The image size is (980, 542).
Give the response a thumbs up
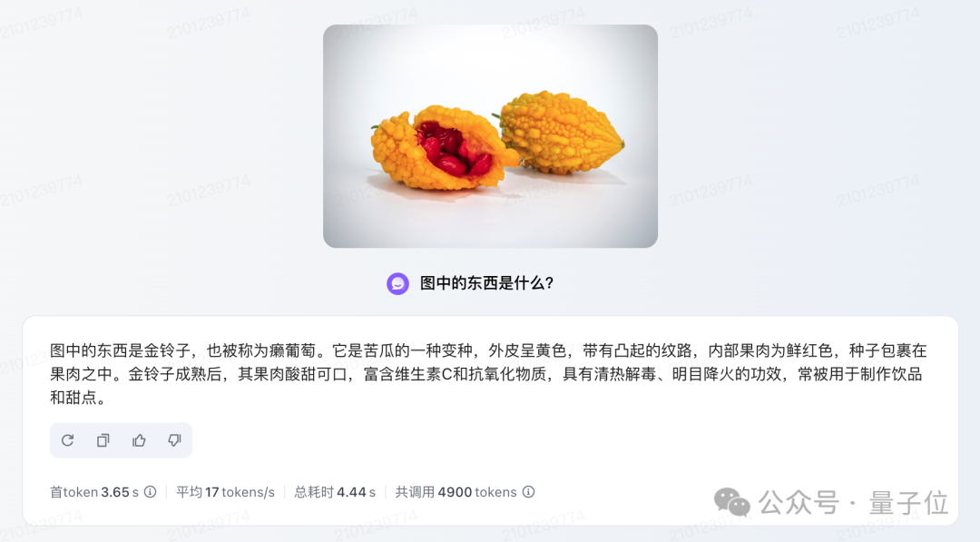pyautogui.click(x=139, y=440)
